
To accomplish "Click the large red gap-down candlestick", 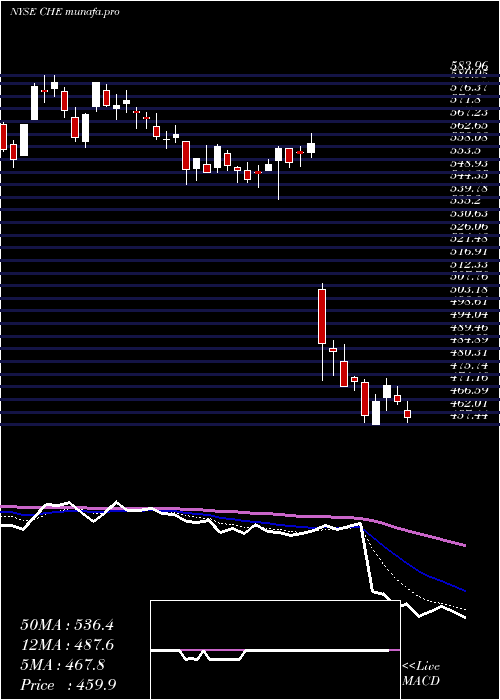I will point(322,317).
